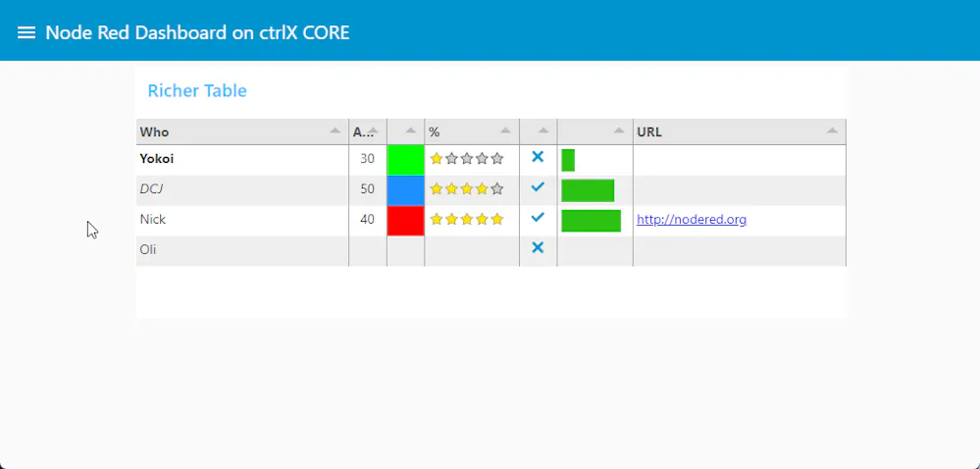
Task: Sort by the % column arrow
Action: coord(505,130)
